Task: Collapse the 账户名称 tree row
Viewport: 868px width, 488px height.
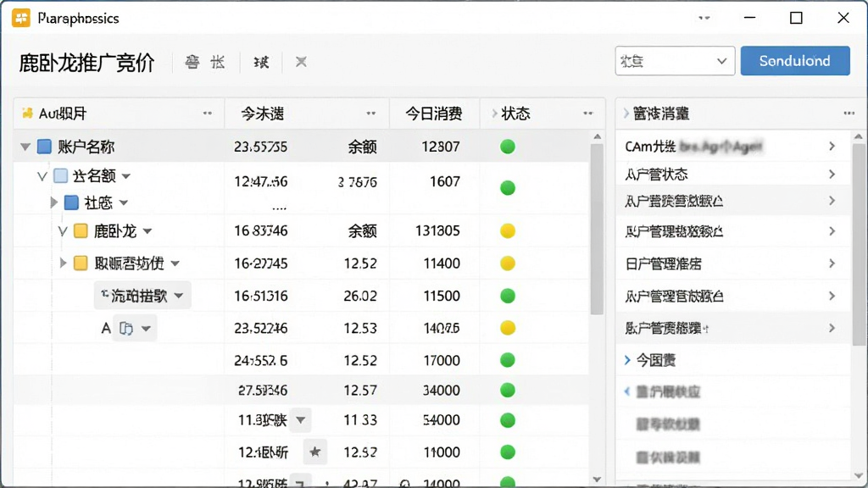Action: tap(25, 147)
